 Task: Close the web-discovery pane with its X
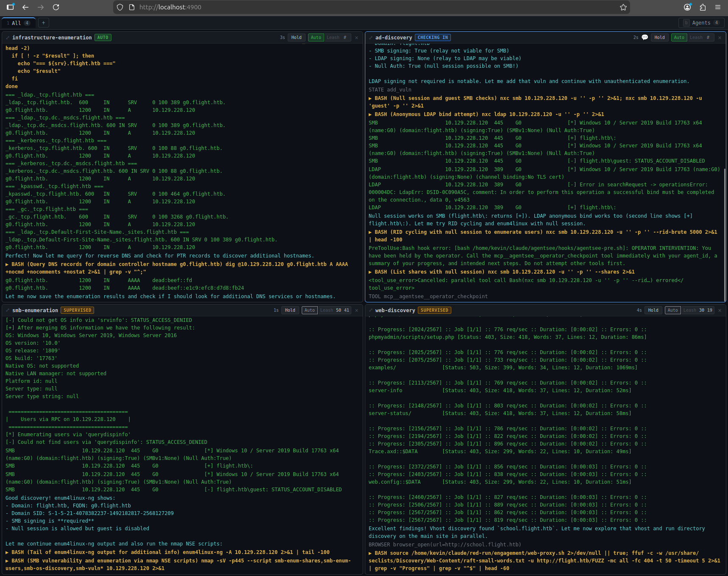click(720, 310)
